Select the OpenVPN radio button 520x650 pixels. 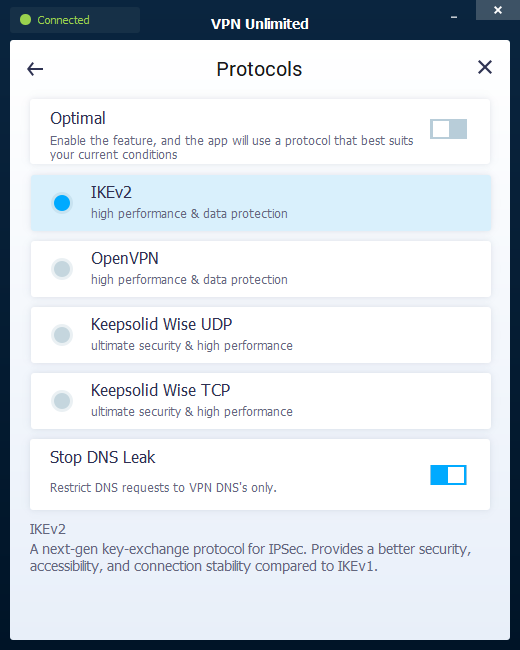62,269
